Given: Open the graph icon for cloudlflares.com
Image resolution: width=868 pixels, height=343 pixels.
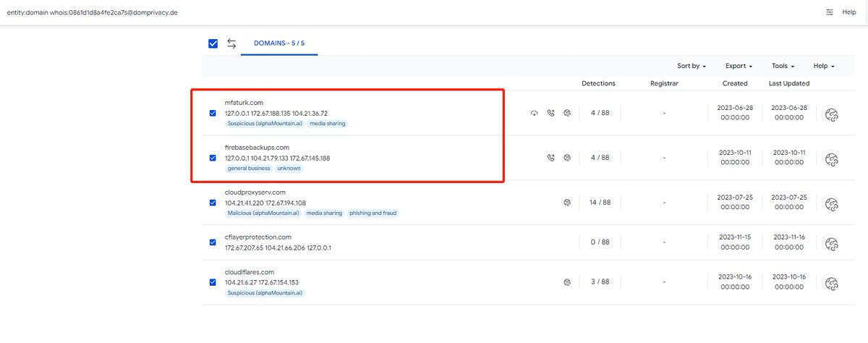Looking at the screenshot, I should coord(831,283).
